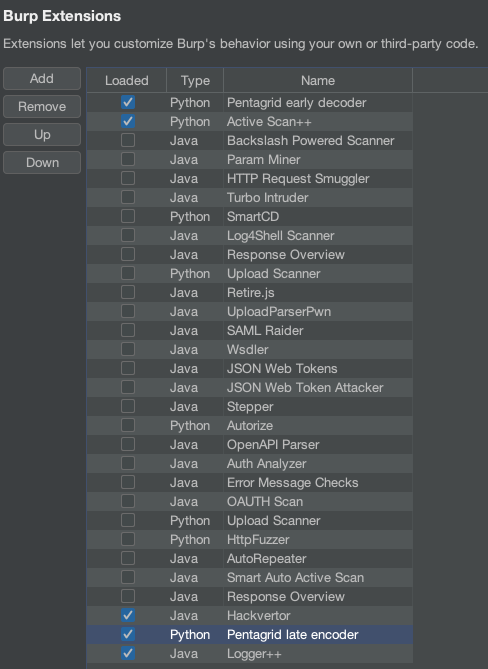Enable OpenAPI Parser checkbox

(x=128, y=444)
